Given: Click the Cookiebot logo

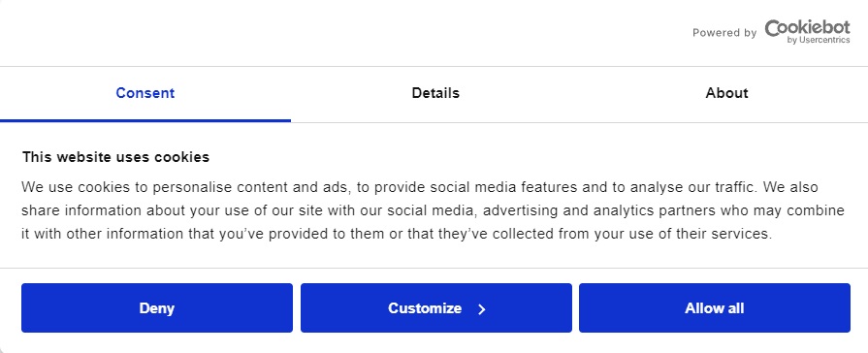Looking at the screenshot, I should pyautogui.click(x=807, y=32).
